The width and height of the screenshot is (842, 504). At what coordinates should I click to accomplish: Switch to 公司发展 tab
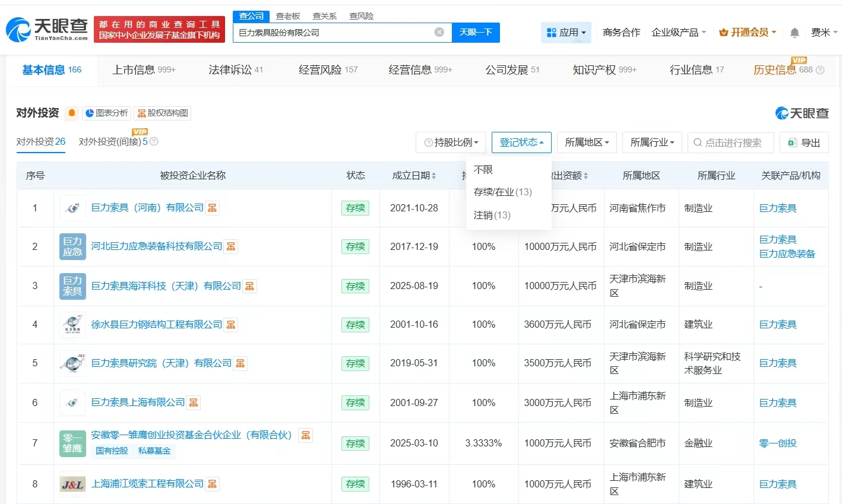coord(512,70)
